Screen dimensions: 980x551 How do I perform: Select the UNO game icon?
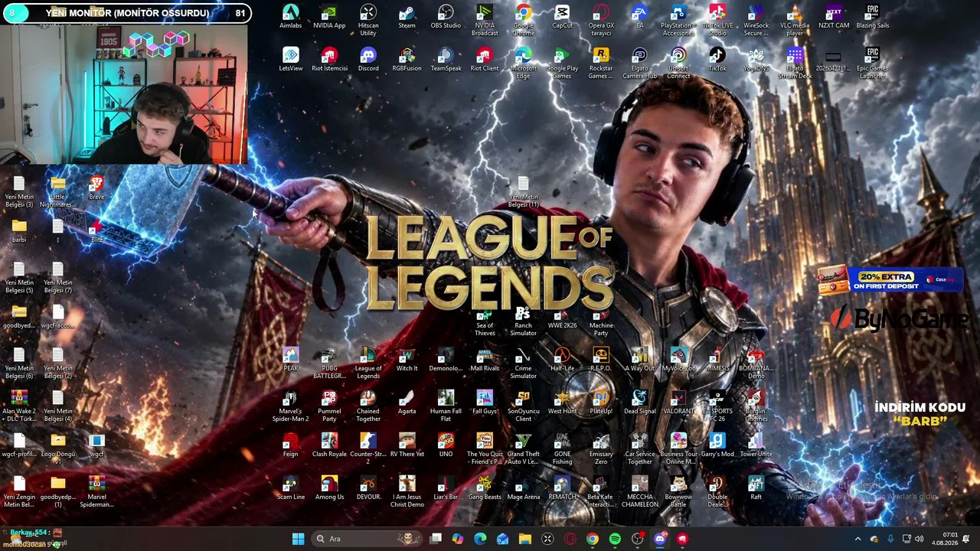pos(446,445)
